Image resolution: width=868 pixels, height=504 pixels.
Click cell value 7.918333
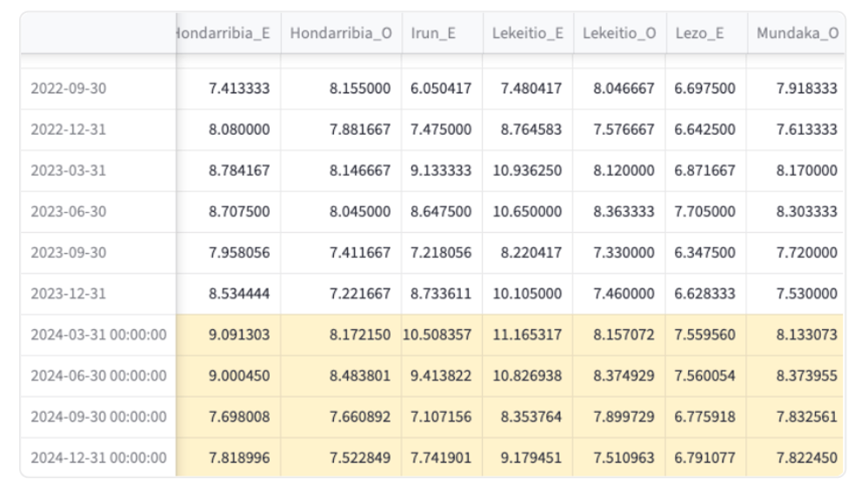pyautogui.click(x=806, y=89)
